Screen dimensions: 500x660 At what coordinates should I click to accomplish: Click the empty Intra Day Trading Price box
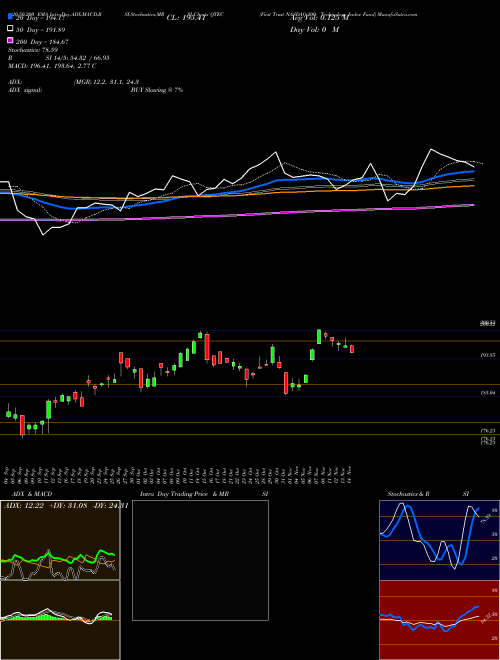click(200, 560)
